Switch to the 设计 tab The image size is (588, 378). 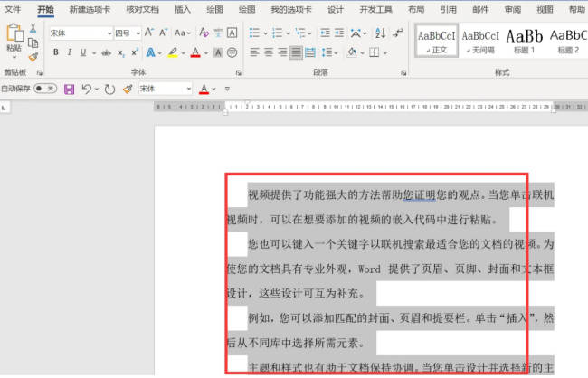[x=336, y=9]
